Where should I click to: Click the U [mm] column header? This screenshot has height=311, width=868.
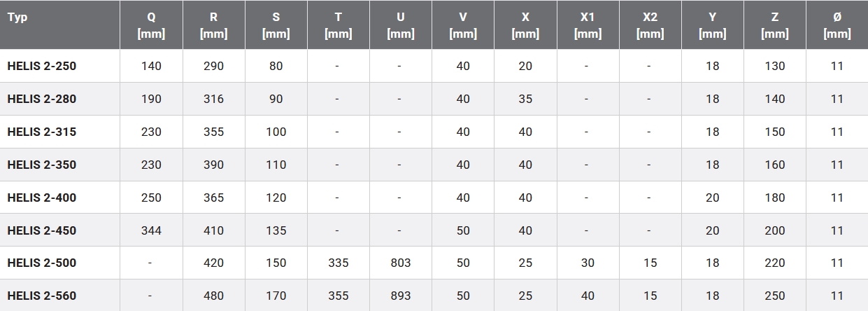[x=400, y=25]
